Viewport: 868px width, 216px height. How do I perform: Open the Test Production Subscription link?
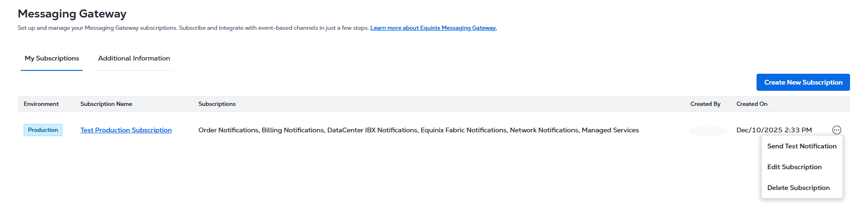tap(126, 130)
